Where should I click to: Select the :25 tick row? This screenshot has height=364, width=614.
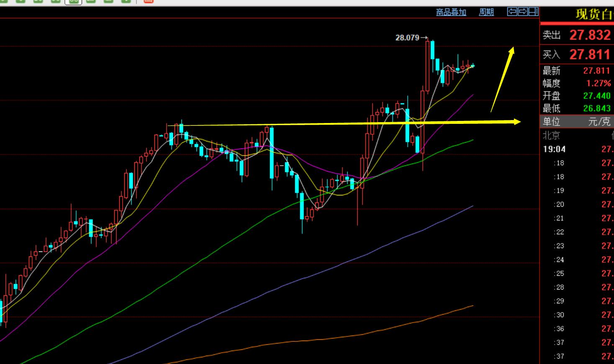(577, 273)
